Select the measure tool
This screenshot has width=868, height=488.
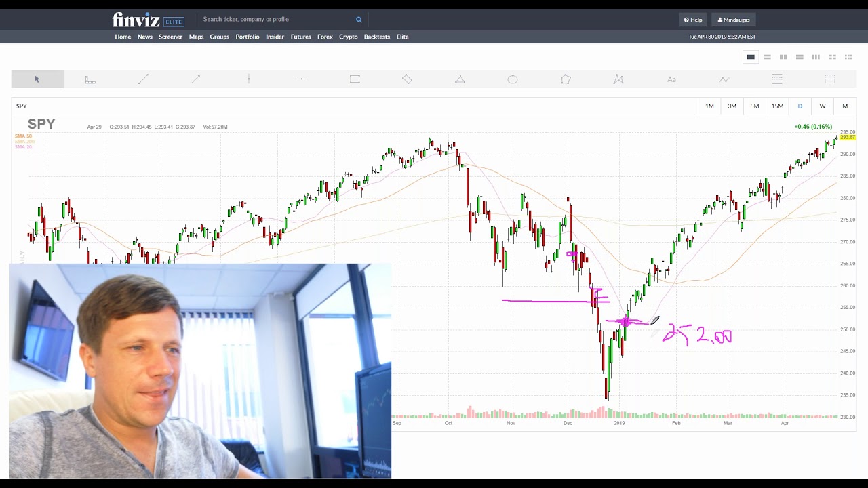tap(90, 79)
